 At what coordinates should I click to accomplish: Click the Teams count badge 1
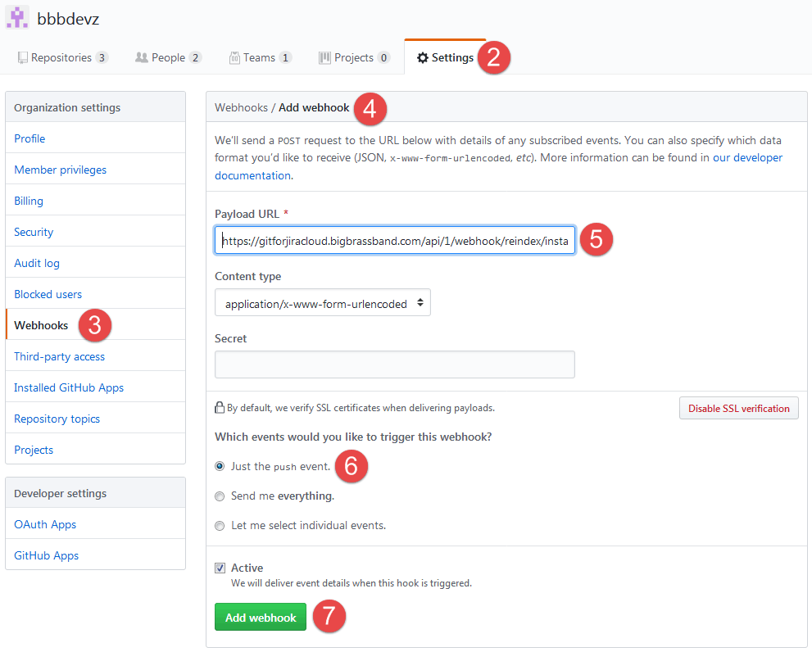click(x=285, y=57)
